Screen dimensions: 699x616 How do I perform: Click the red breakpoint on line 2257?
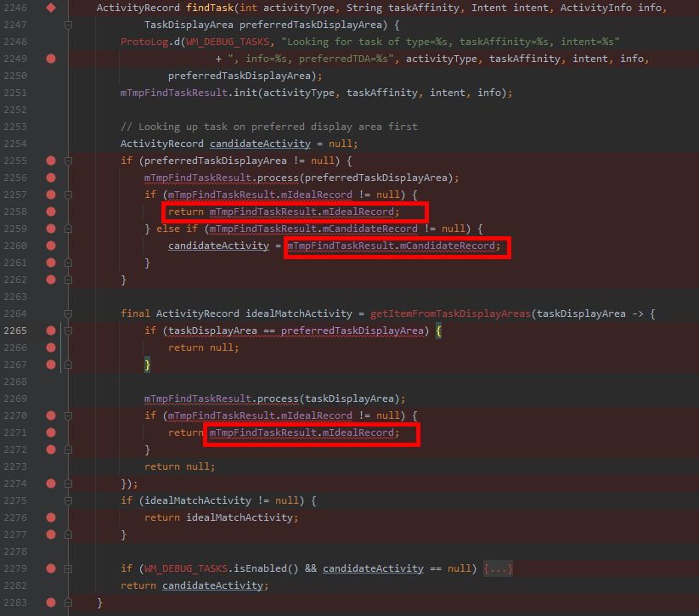click(x=51, y=195)
